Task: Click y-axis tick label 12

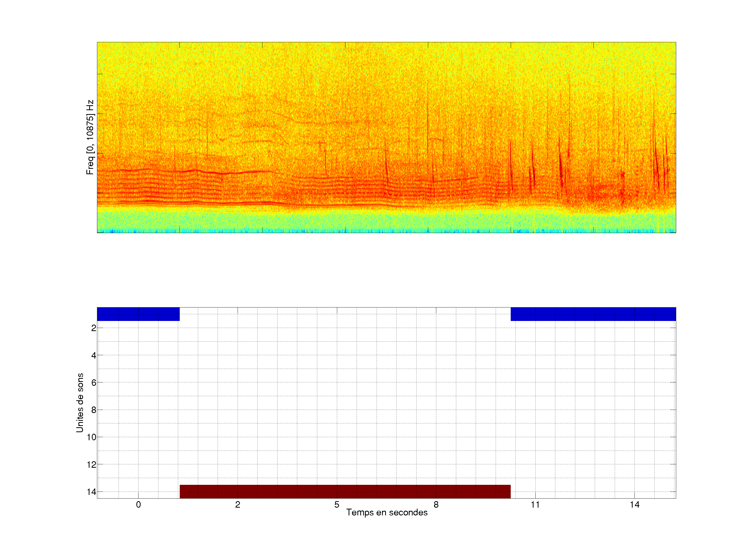Action: click(x=92, y=465)
